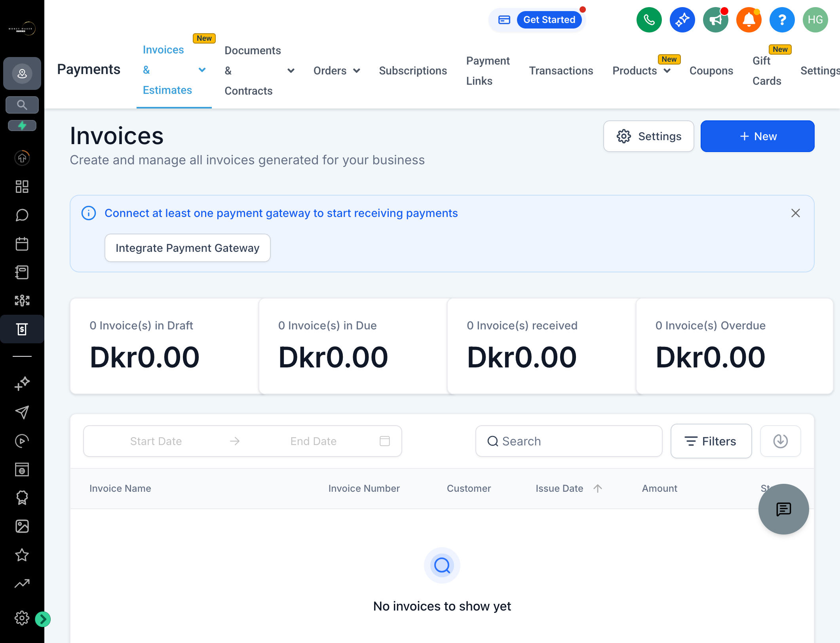Click the blue help question mark icon
840x643 pixels.
point(782,20)
